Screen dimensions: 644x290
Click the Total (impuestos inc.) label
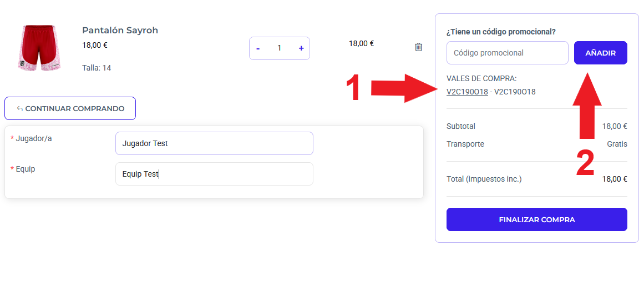[484, 179]
